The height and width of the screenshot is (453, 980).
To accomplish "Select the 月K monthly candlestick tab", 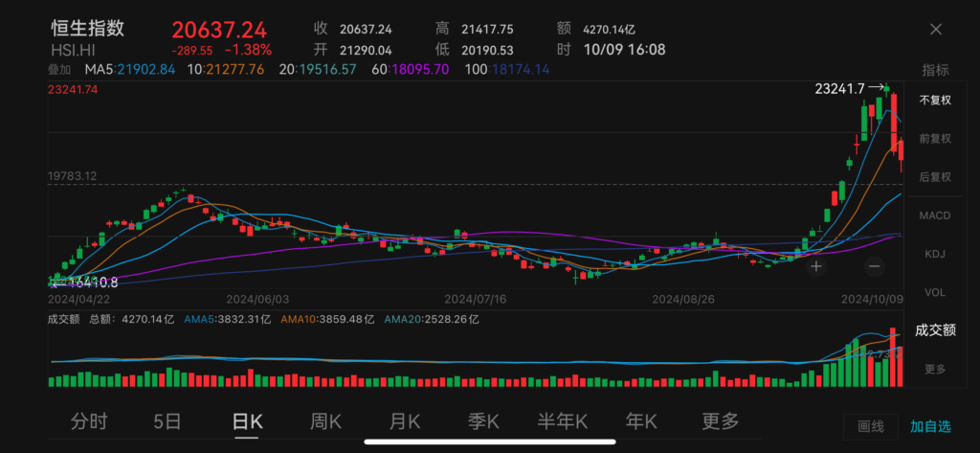I will coord(405,421).
